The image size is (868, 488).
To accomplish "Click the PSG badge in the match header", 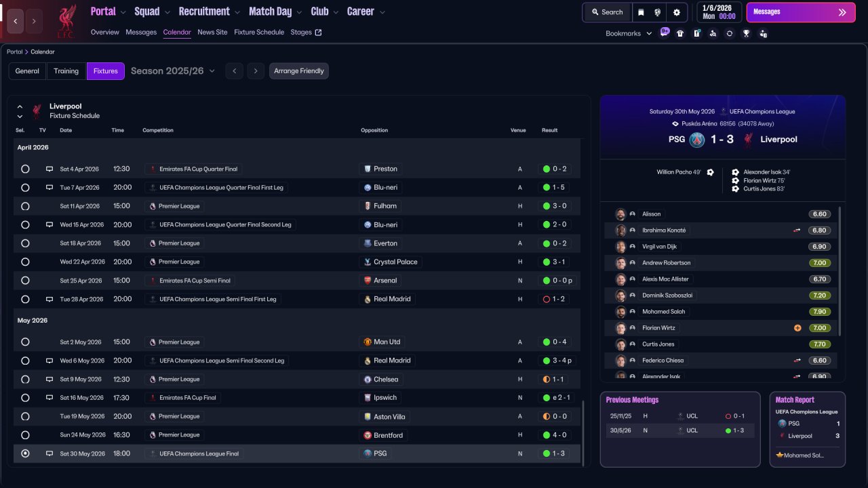I will coord(697,140).
